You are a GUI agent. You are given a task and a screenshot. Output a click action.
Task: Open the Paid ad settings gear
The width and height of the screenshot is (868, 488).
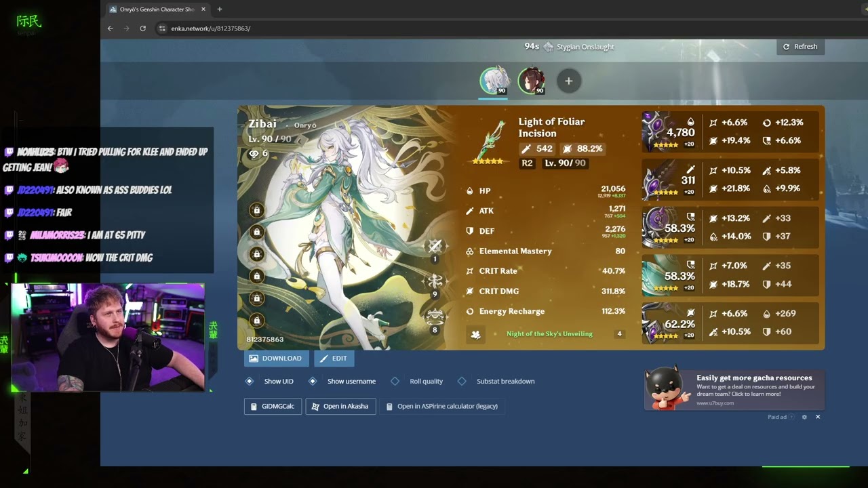(x=804, y=417)
